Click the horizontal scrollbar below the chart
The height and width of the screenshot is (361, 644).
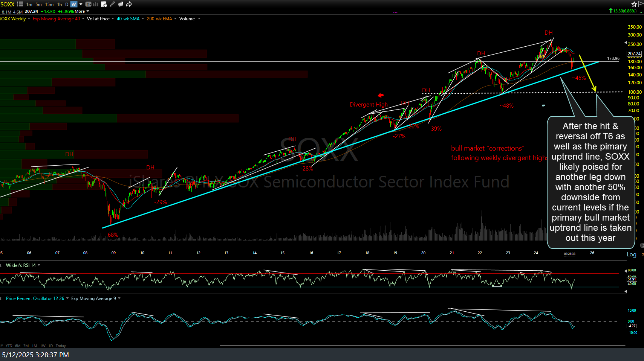pos(422,345)
